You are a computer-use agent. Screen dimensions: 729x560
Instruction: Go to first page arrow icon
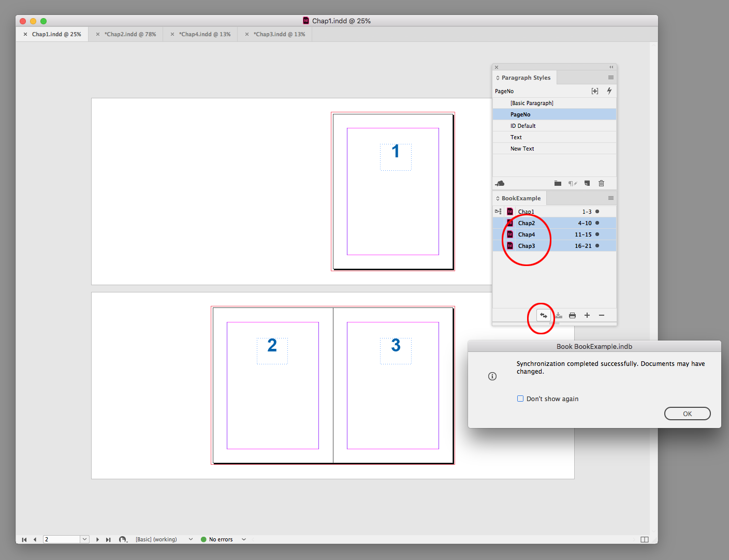pos(24,539)
